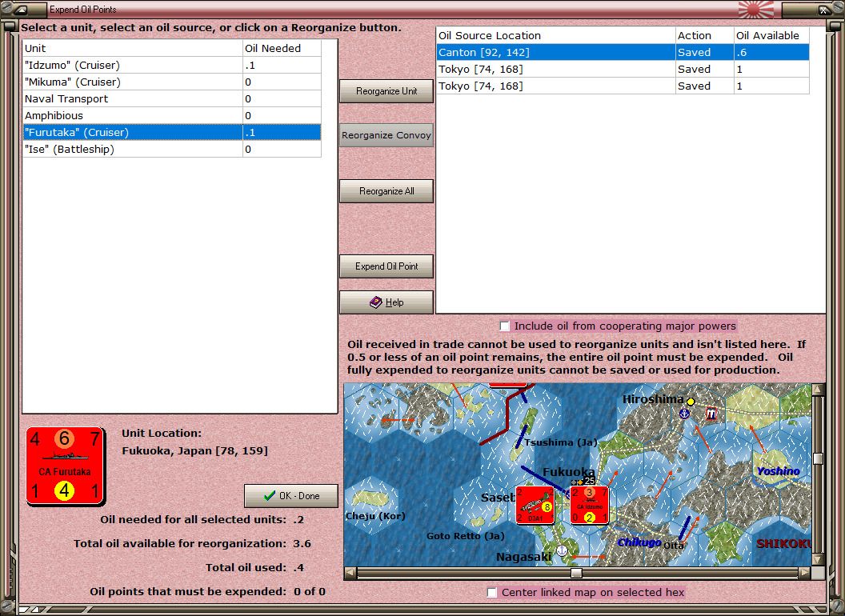The height and width of the screenshot is (616, 845).
Task: Click the 25 stack indicator above Fukuoka
Action: click(x=590, y=480)
